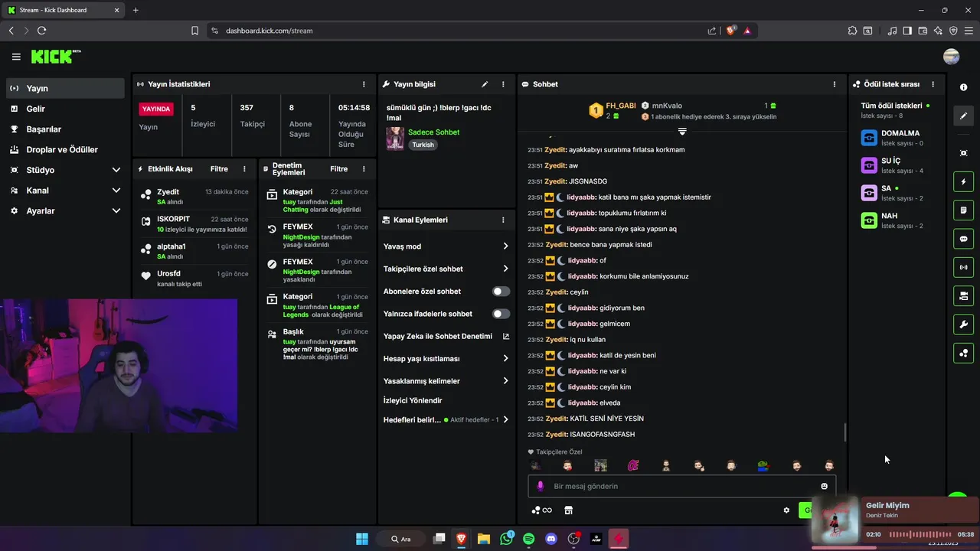Click the pencil edit icon in right sidebar
The width and height of the screenshot is (980, 551).
click(964, 116)
